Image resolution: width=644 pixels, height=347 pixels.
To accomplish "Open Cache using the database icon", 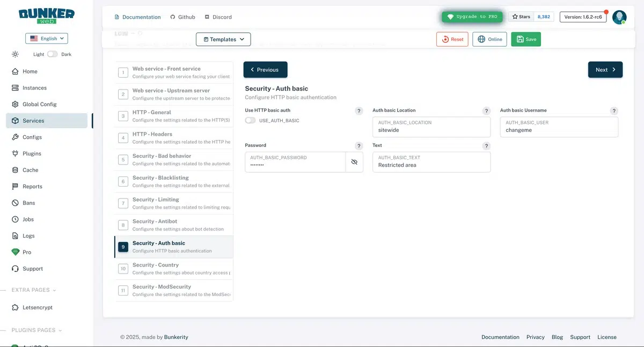I will pos(15,170).
